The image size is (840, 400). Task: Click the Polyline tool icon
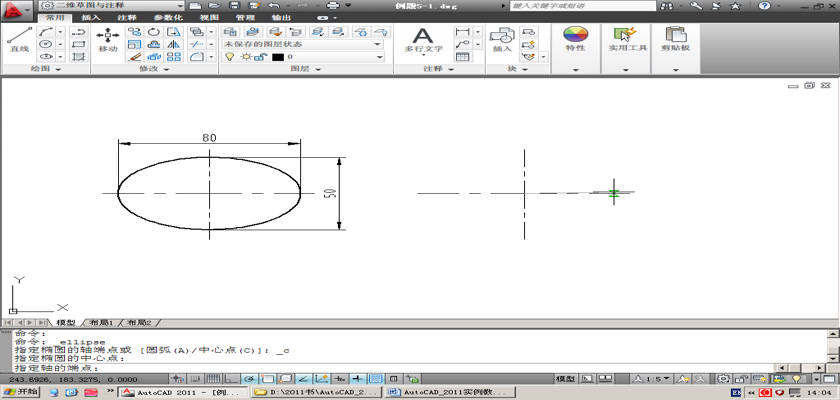click(x=79, y=32)
